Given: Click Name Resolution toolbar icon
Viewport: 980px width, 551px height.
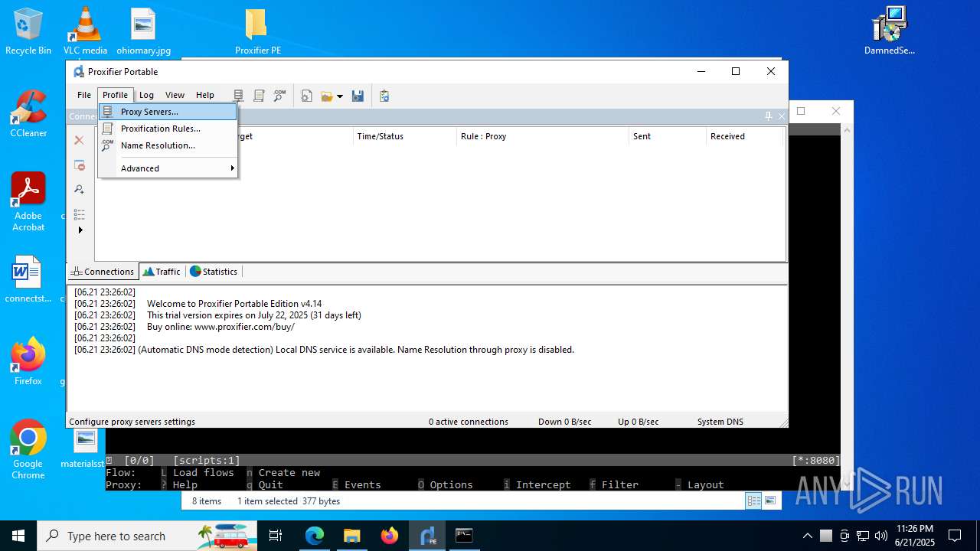Looking at the screenshot, I should [279, 96].
